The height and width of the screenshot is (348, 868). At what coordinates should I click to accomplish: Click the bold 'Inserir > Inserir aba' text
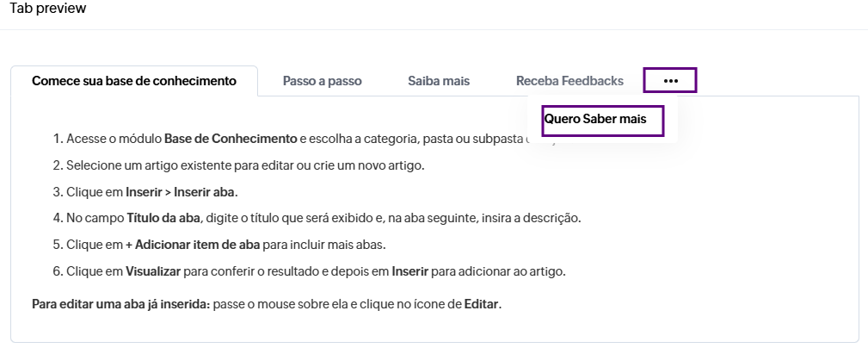coord(182,191)
